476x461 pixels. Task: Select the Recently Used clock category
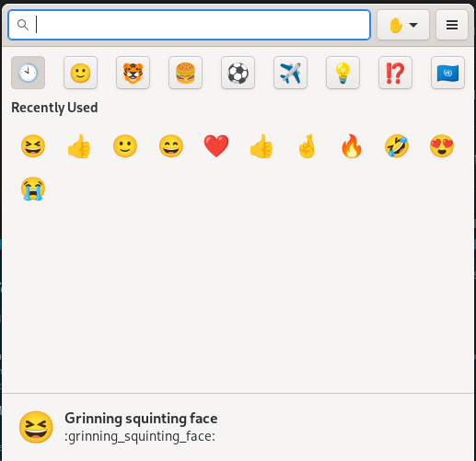29,73
